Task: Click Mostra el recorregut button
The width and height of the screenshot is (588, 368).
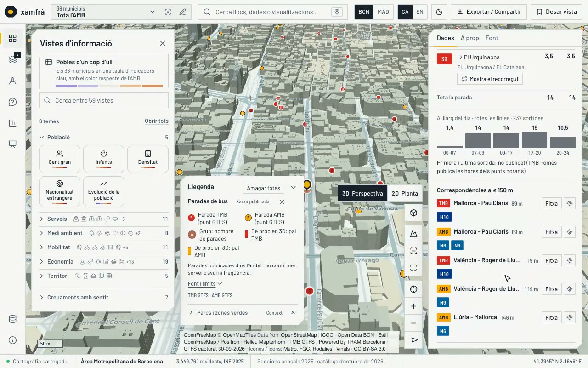Action: click(x=490, y=79)
